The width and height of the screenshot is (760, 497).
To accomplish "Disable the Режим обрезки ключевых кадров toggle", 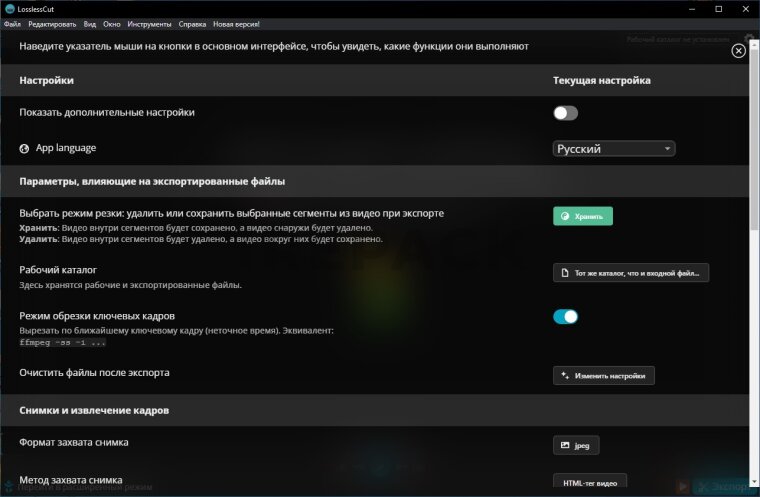I will [566, 317].
